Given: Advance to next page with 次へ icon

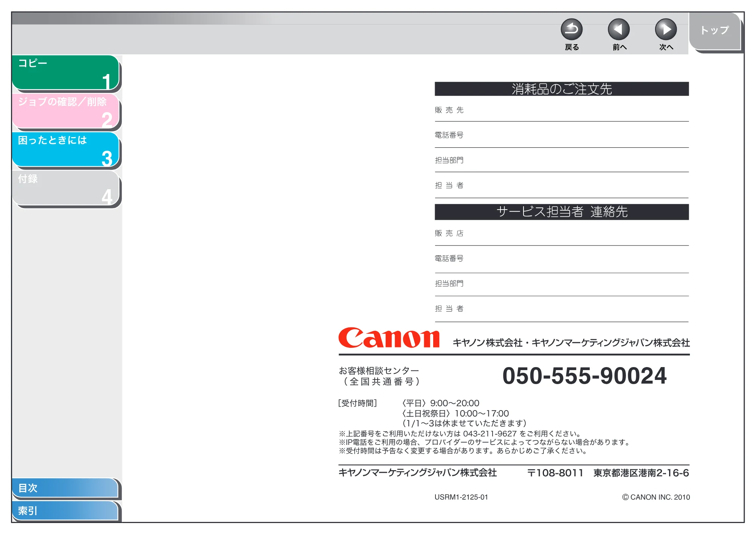Looking at the screenshot, I should 666,29.
